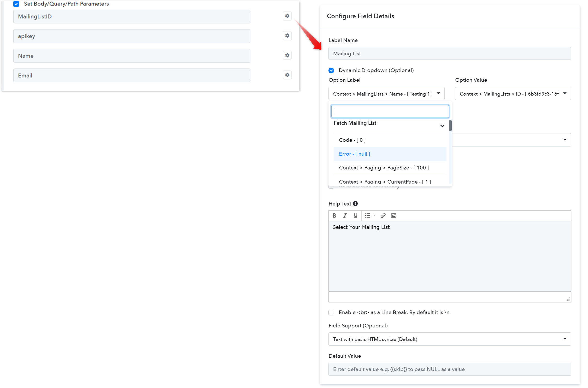The width and height of the screenshot is (588, 388).
Task: Open settings gear for Name field
Action: pos(287,55)
